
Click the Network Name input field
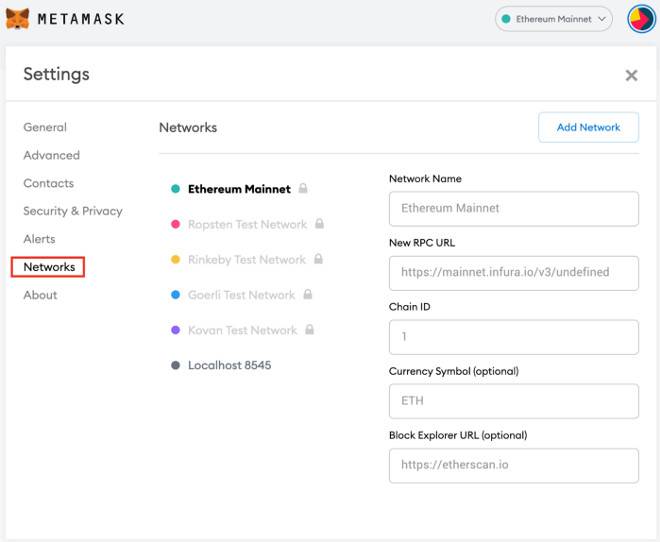point(514,209)
